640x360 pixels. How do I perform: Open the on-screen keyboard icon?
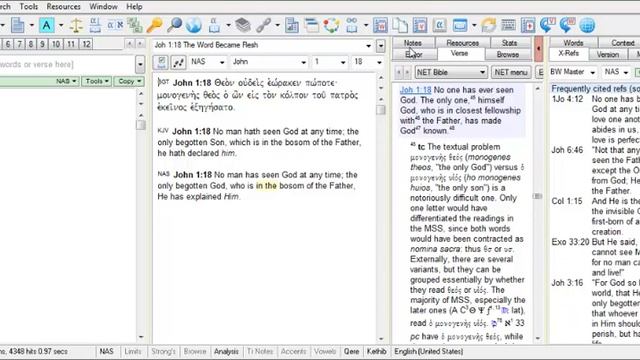508,25
